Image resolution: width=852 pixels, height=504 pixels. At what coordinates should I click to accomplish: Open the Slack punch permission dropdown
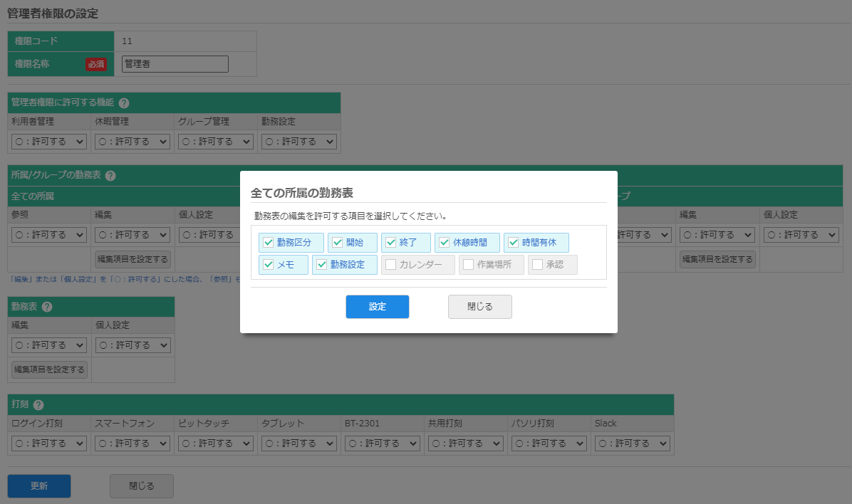coord(632,443)
